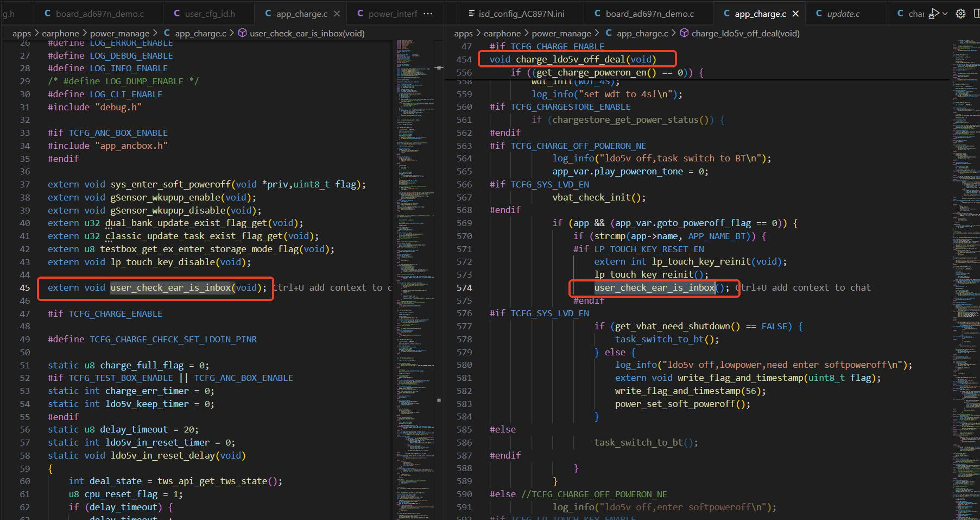
Task: Click line number 45 in left gutter
Action: tap(25, 287)
